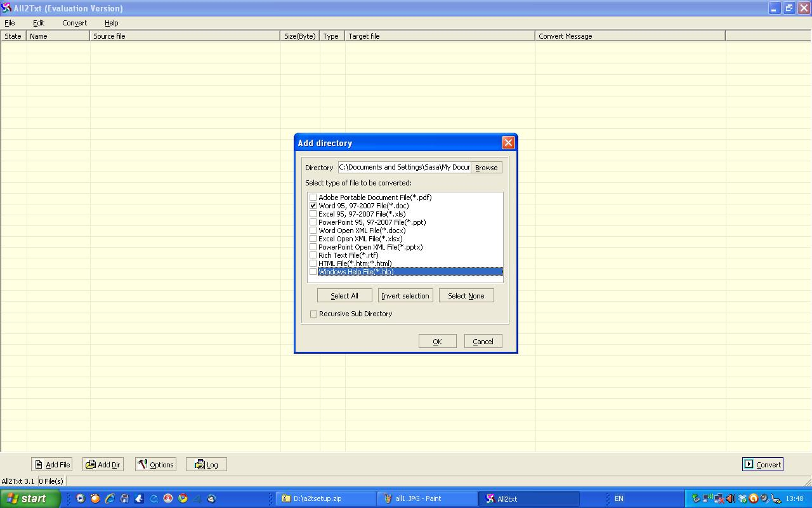Check Adobe Portable Document File (*.pdf)
Screen dimensions: 812x508
point(313,197)
